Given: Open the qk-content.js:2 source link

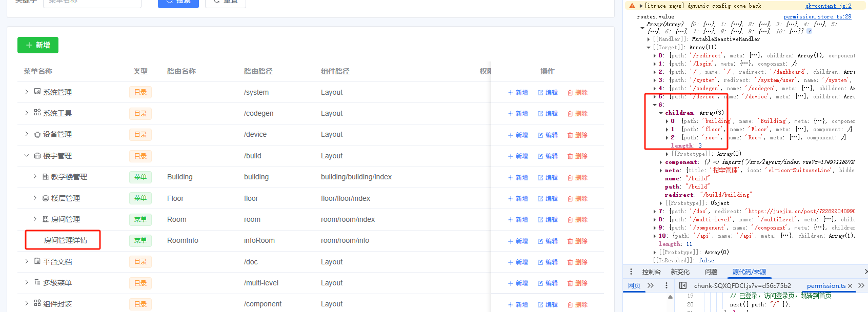Looking at the screenshot, I should 828,6.
